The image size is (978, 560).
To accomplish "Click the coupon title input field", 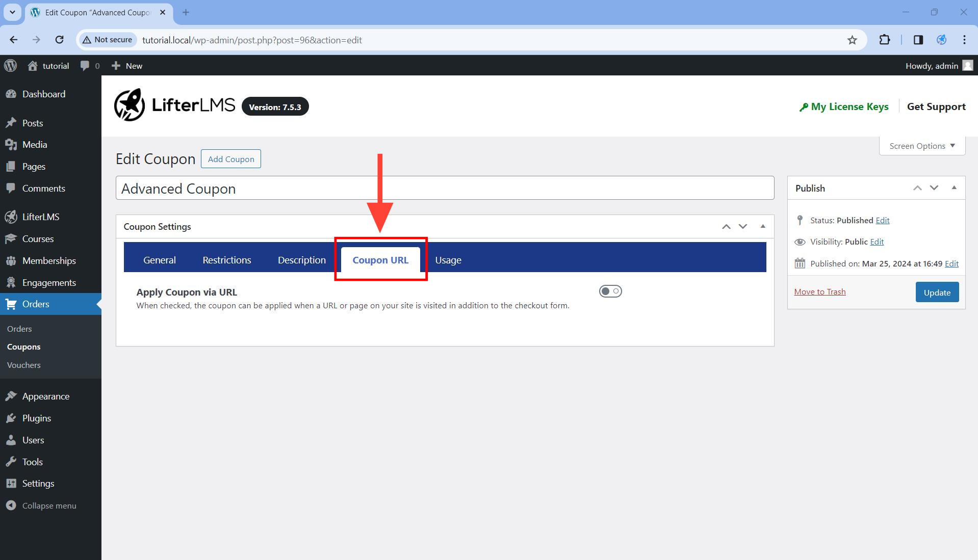I will (445, 188).
